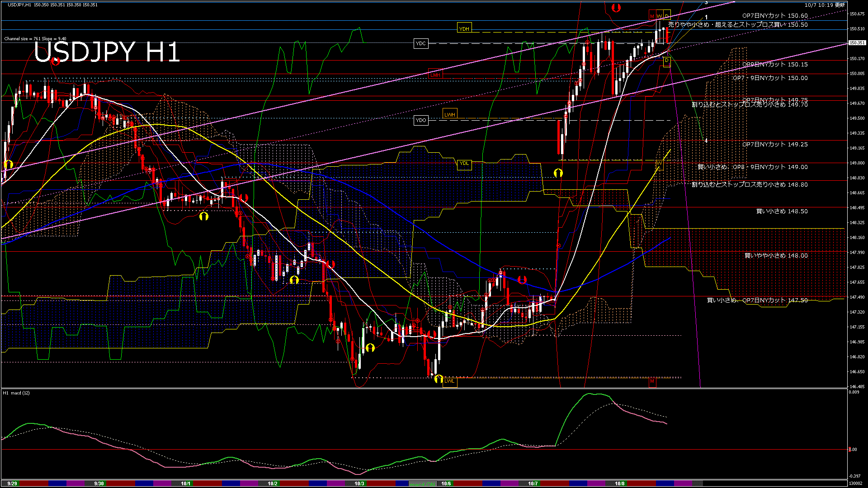Click the H1 macd (12) indicator label
Viewport: 868px width, 488px height.
coord(16,393)
